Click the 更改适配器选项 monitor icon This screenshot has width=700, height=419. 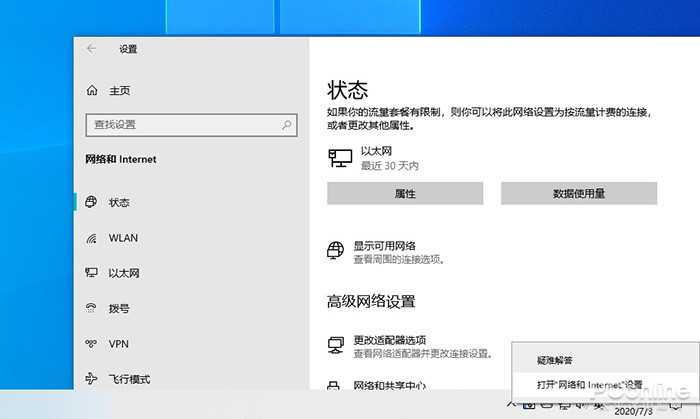click(x=336, y=345)
